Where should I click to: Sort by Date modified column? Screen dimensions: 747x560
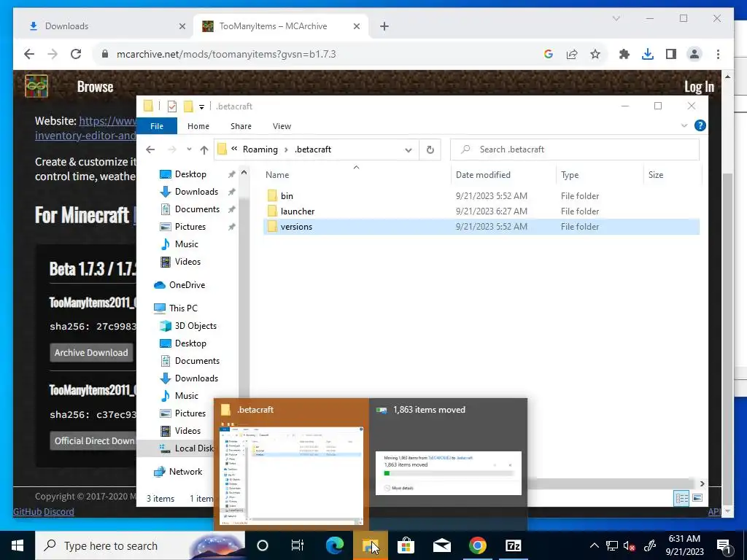coord(483,175)
